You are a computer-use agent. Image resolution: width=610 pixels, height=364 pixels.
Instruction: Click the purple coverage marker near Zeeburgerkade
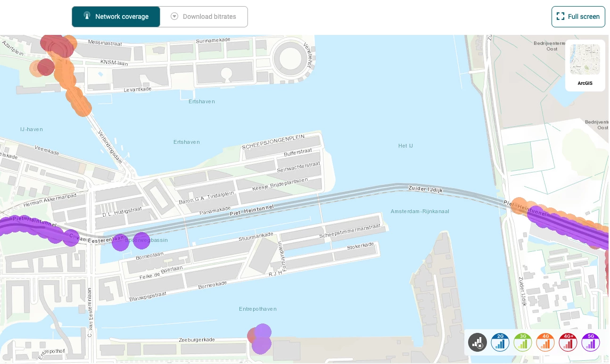pos(261,344)
